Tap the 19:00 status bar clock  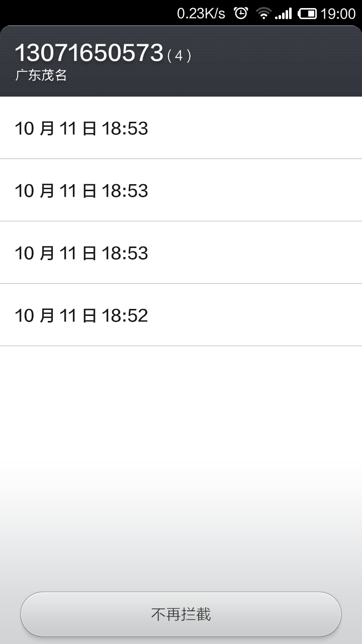pos(338,13)
